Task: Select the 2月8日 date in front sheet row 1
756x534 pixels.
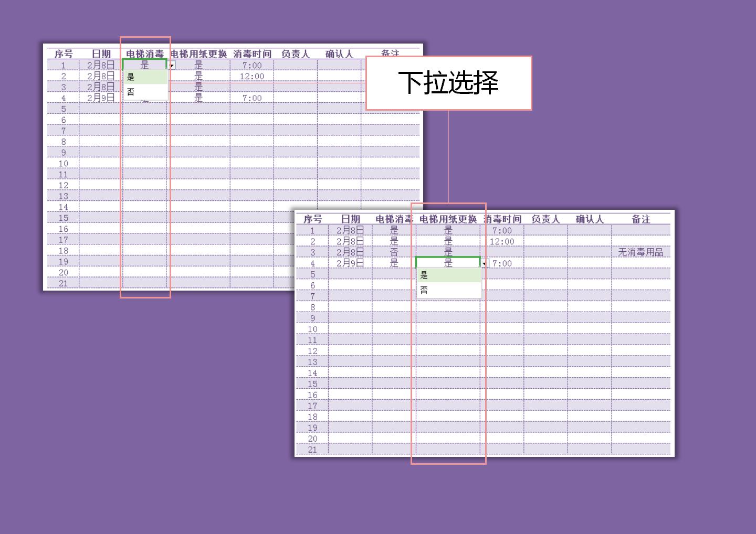Action: point(350,230)
